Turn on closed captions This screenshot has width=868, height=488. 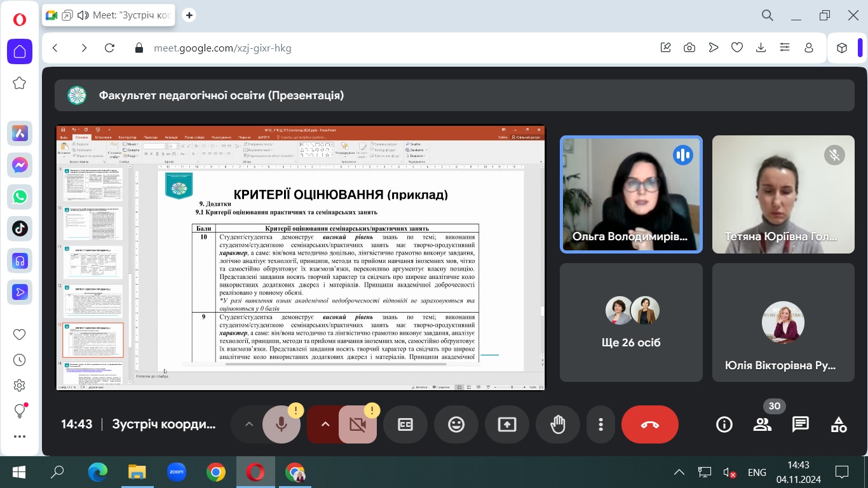click(405, 424)
